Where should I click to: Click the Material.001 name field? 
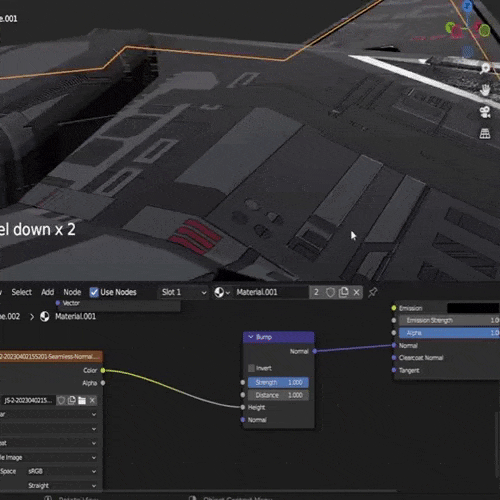(x=271, y=292)
